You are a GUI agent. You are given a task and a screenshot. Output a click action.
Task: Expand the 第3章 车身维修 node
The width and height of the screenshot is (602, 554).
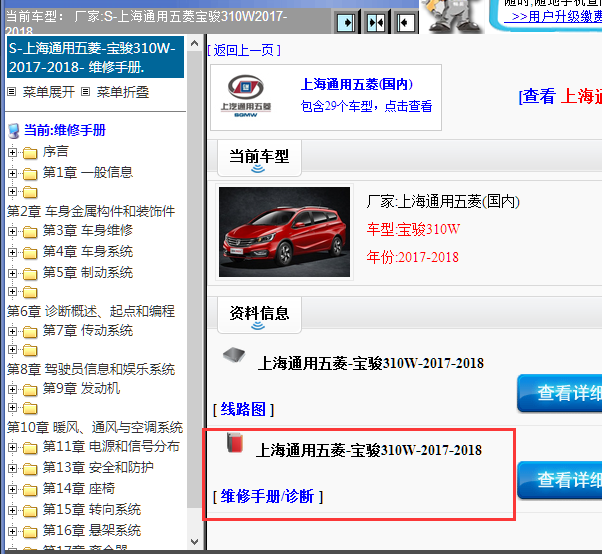(12, 231)
